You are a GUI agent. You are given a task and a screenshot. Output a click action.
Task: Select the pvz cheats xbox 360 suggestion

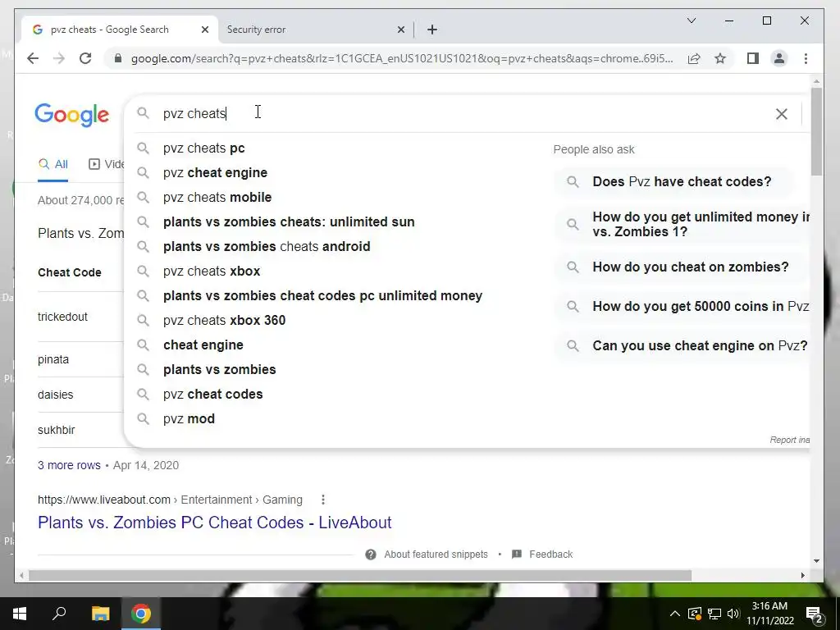click(x=224, y=321)
